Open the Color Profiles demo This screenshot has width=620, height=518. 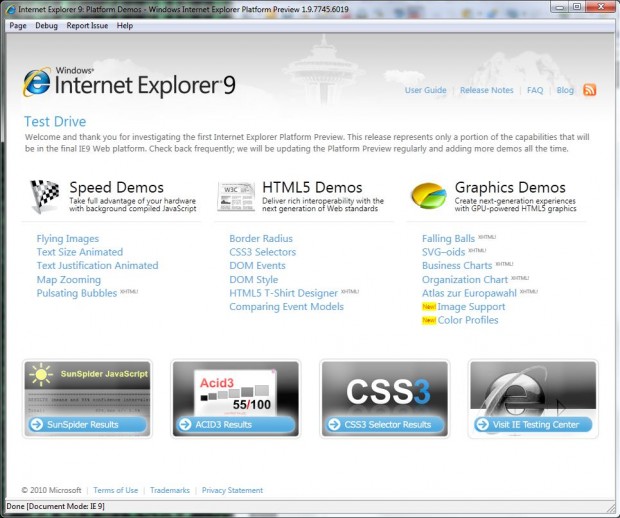coord(468,320)
